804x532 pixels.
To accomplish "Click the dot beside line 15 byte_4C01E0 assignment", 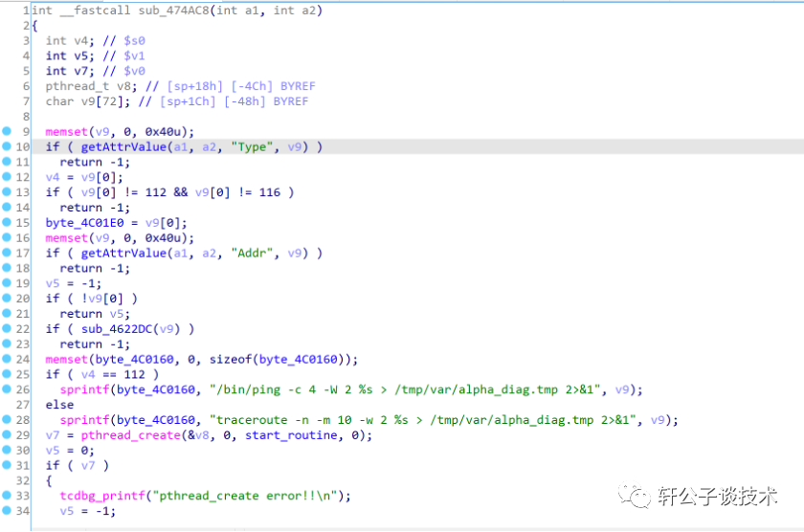I will [x=7, y=223].
